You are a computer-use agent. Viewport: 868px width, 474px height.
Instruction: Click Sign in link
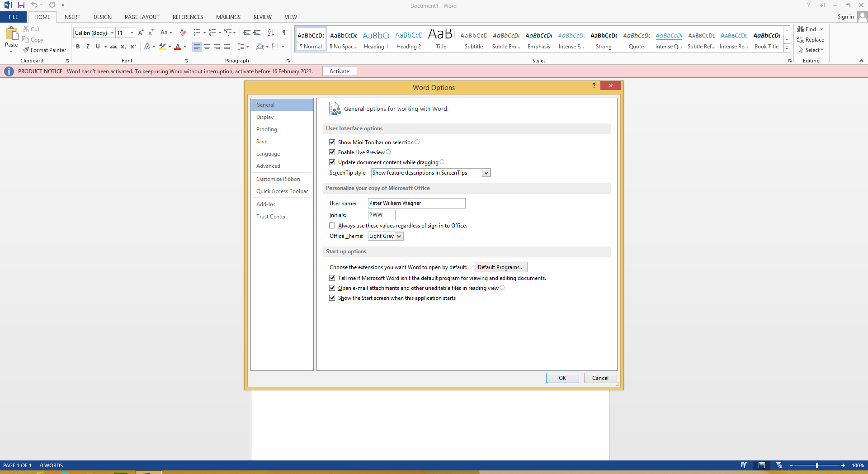845,17
